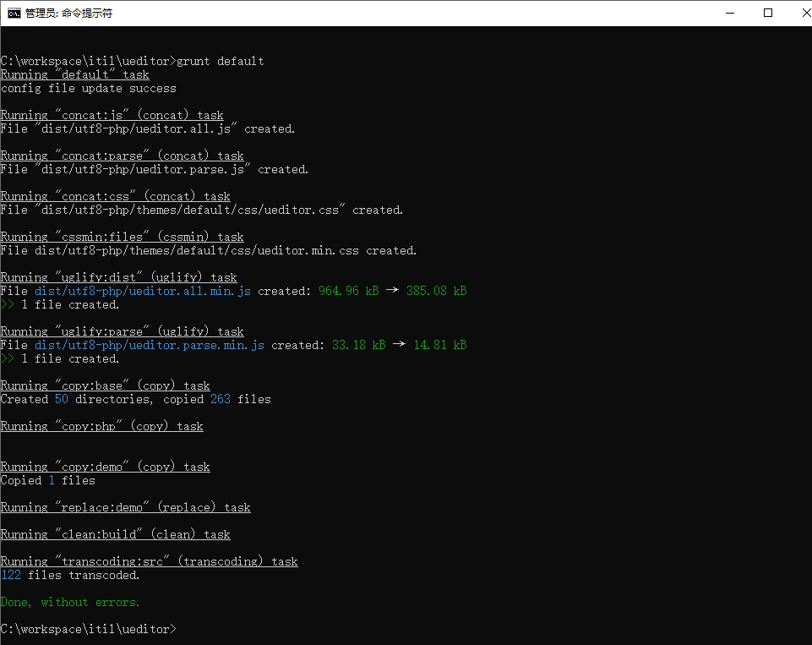The image size is (812, 645).
Task: Click green 'Done, without errors.' message
Action: [70, 602]
